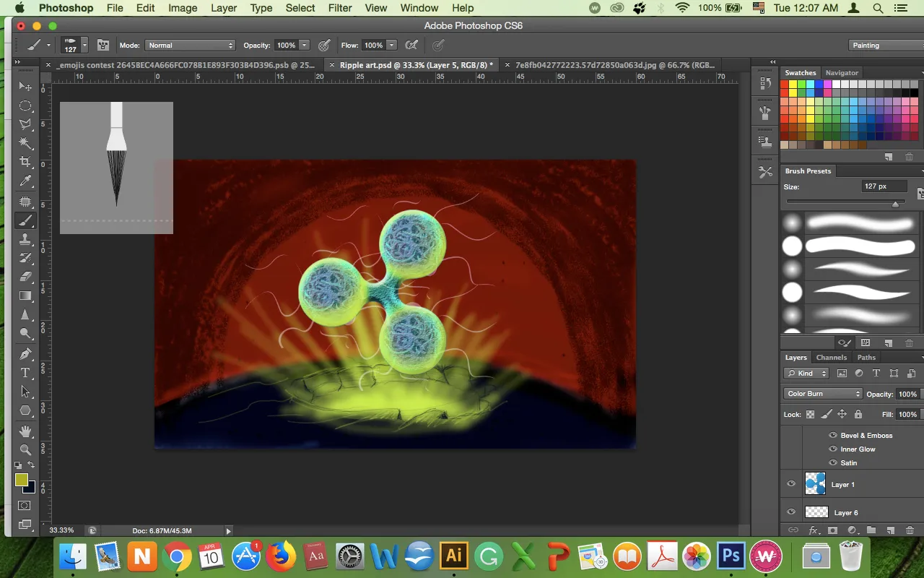Select the Magic Wand tool
The width and height of the screenshot is (924, 578).
click(25, 143)
